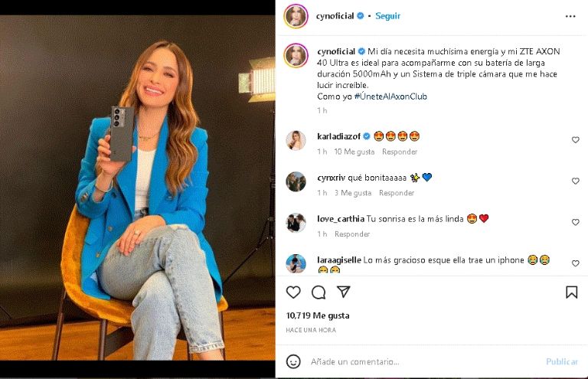Screen dimensions: 588x379
Task: Open karladiazof's profile avatar
Action: click(296, 140)
